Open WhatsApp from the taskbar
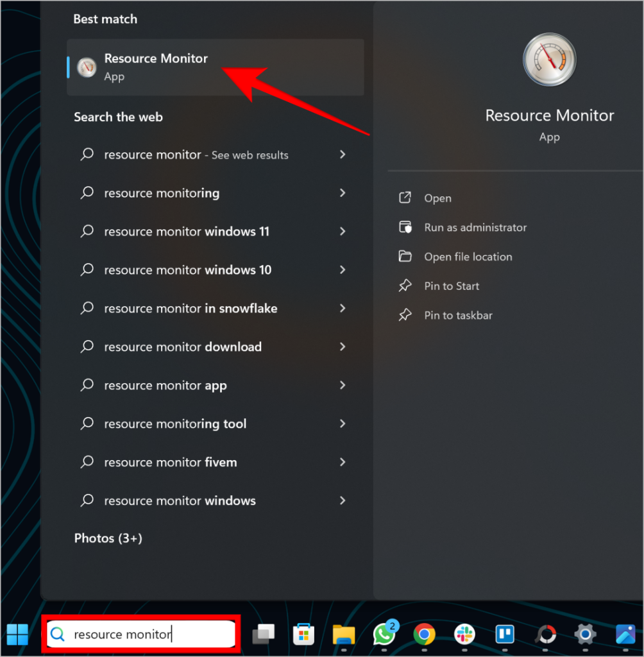Screen dimensions: 644x657 (x=385, y=633)
